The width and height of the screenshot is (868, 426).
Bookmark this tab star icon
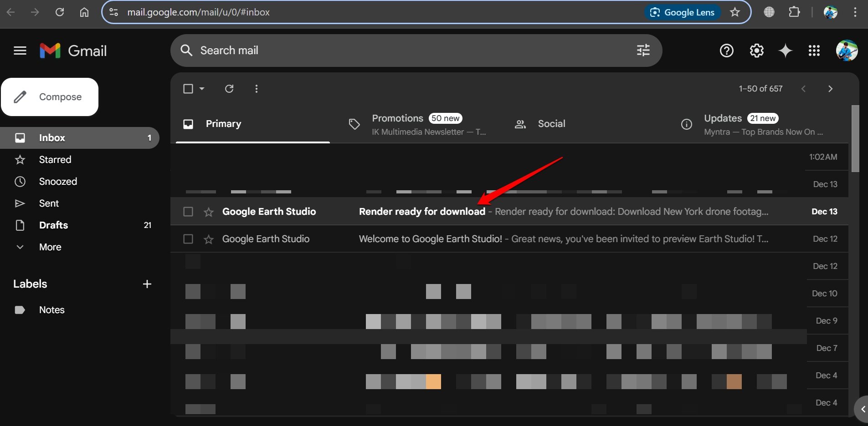point(735,12)
